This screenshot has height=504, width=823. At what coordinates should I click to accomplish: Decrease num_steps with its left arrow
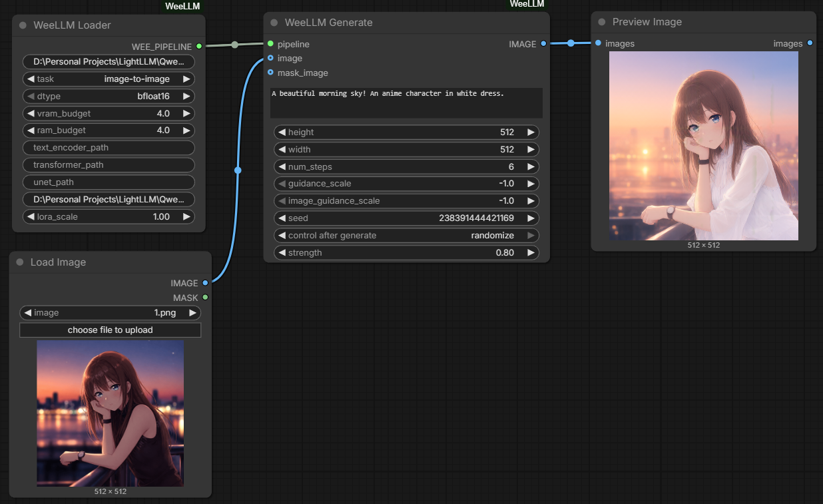pyautogui.click(x=282, y=166)
